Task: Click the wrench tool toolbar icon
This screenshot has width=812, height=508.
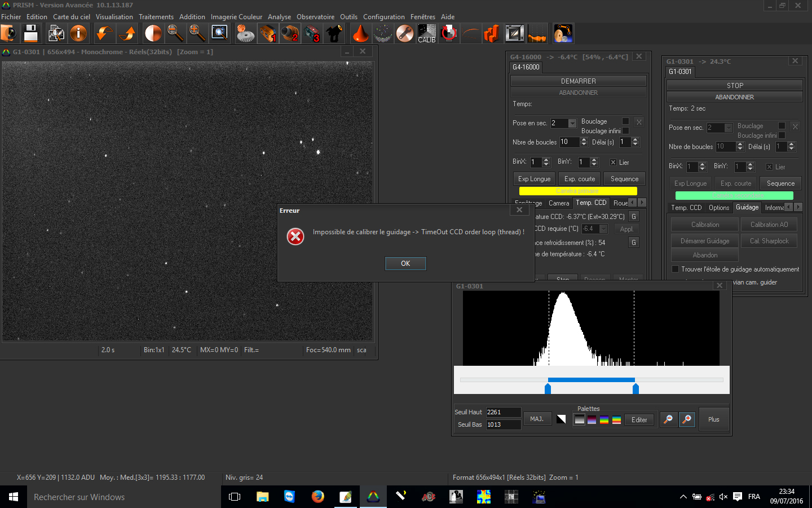Action: click(404, 33)
